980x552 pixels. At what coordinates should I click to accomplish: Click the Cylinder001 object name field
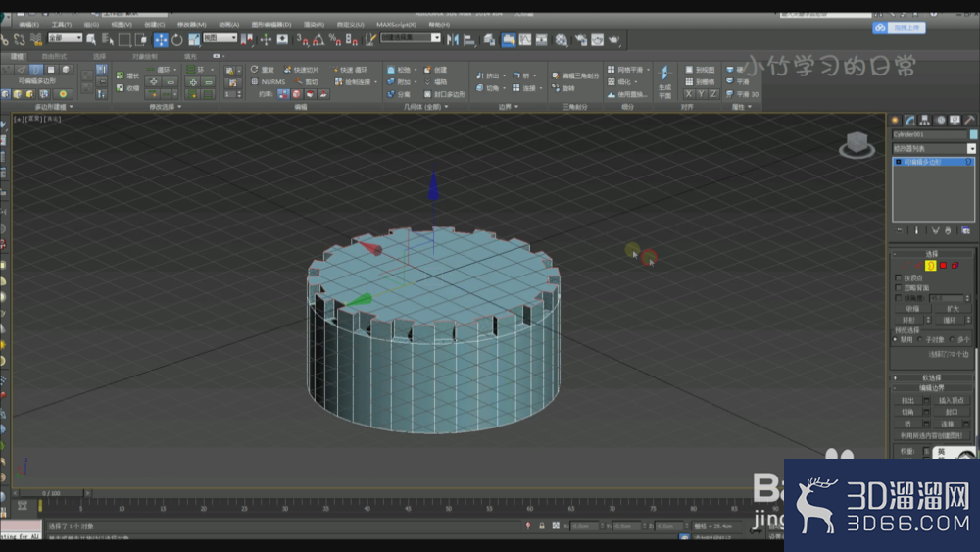[929, 134]
